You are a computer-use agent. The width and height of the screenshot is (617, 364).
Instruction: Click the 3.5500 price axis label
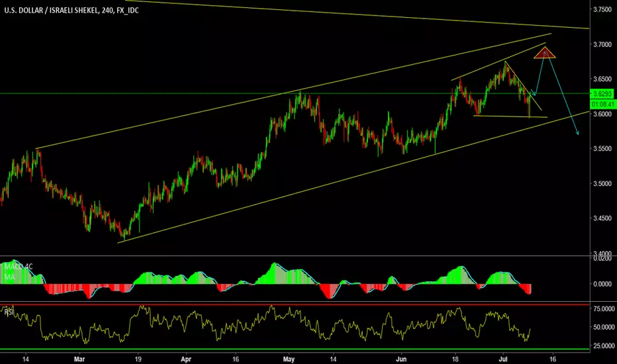click(602, 149)
